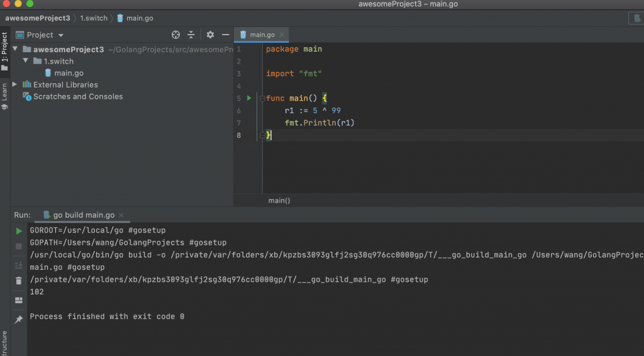Viewport: 644px width, 356px height.
Task: Click the restore layout icon in Run panel
Action: [x=19, y=300]
